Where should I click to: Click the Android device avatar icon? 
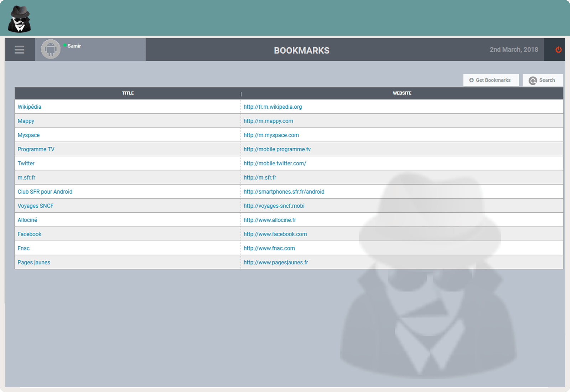[x=51, y=49]
